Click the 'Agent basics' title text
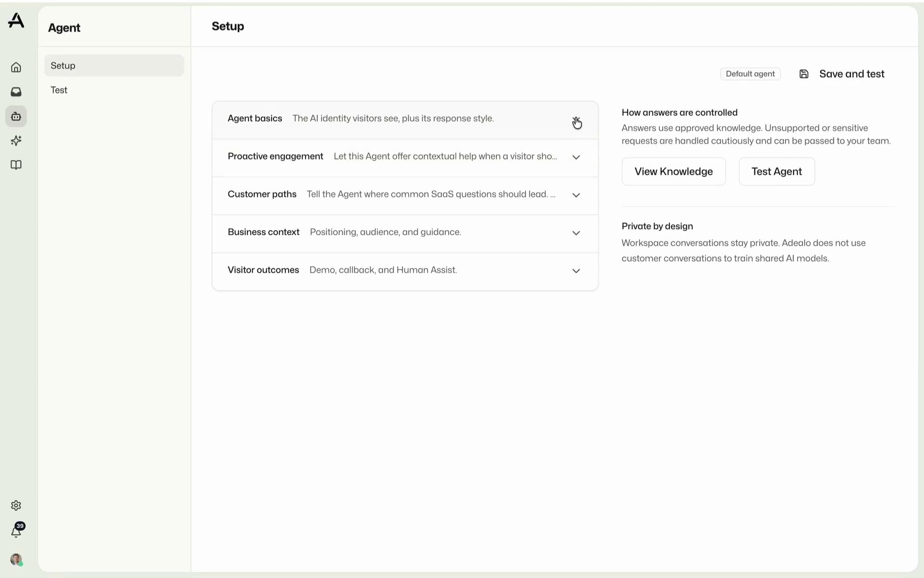The width and height of the screenshot is (924, 578). [255, 118]
